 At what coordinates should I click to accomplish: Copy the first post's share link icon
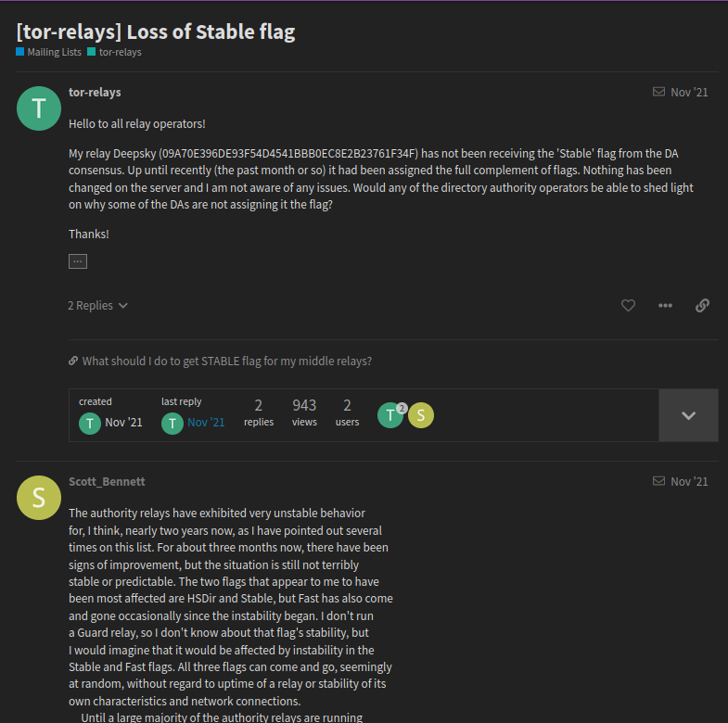click(x=702, y=305)
